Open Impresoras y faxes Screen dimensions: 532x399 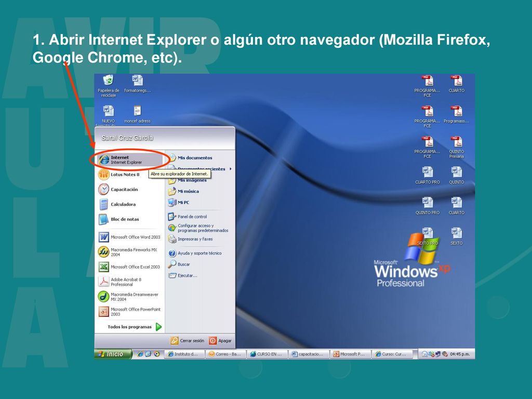click(190, 239)
